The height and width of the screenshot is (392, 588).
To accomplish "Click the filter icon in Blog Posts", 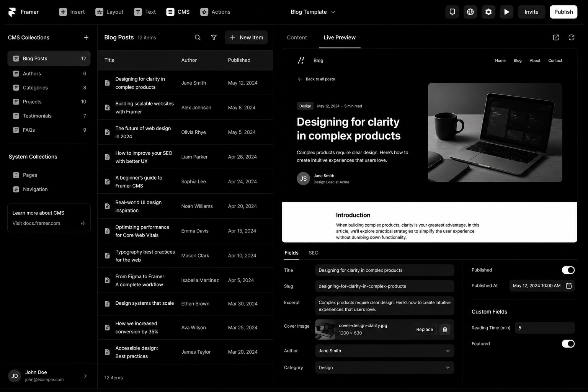I will tap(214, 38).
